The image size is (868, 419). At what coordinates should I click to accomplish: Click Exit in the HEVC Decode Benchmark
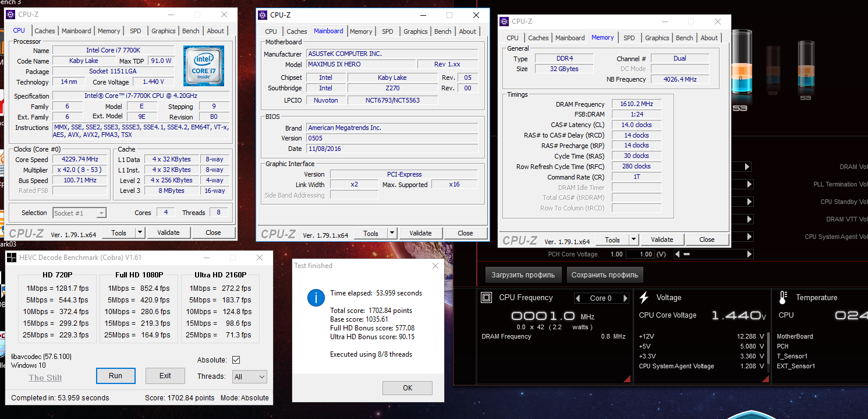[165, 376]
